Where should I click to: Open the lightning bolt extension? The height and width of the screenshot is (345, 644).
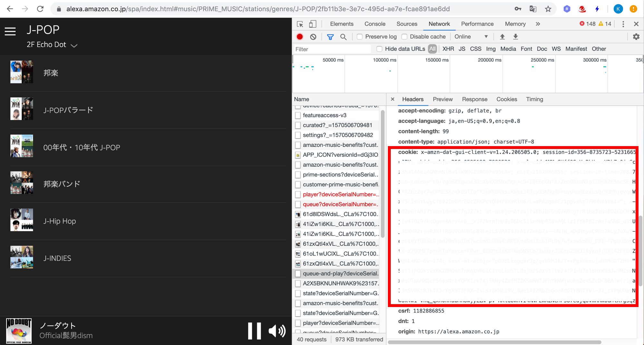coord(597,9)
